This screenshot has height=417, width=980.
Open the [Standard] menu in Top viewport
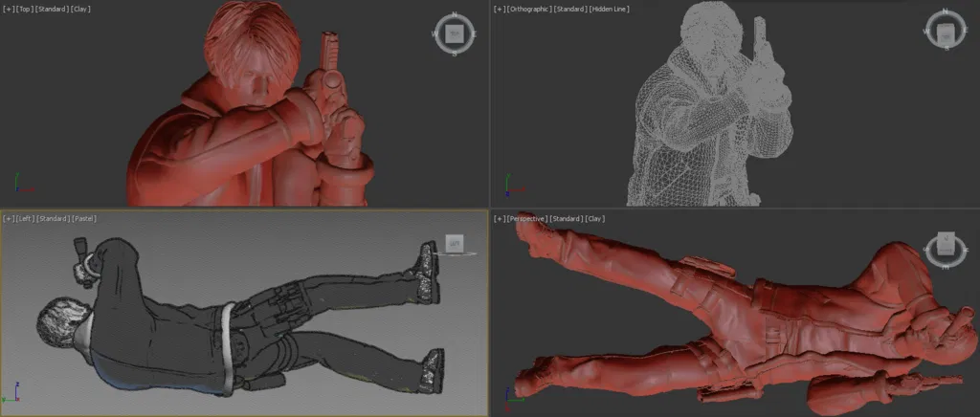[53, 10]
